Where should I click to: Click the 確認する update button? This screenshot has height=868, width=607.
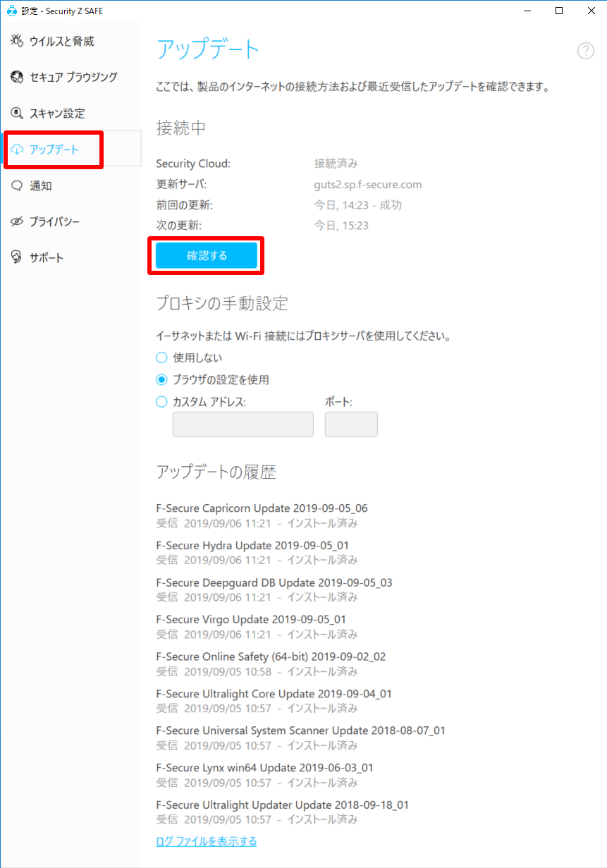(207, 256)
